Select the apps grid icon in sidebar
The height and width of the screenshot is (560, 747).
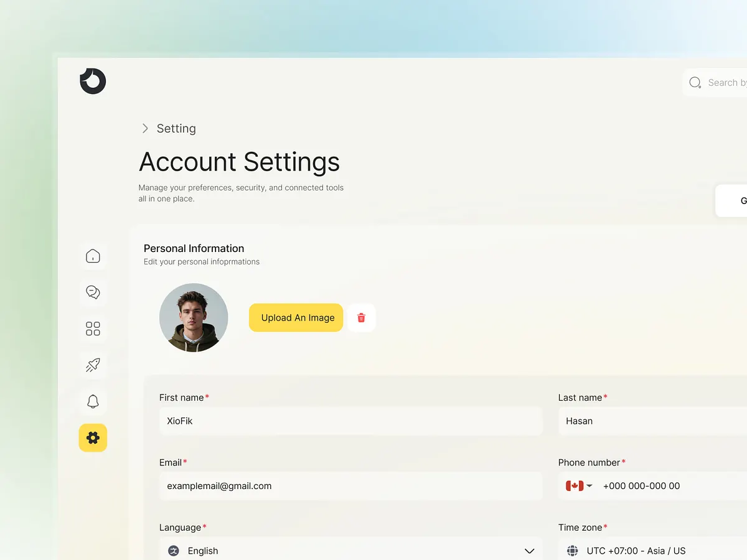click(93, 329)
